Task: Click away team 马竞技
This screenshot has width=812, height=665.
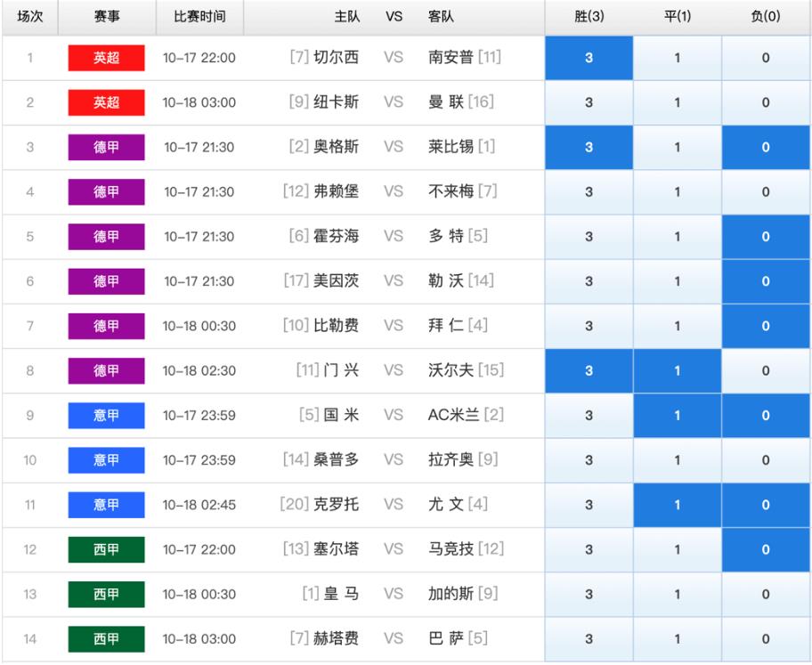Action: [451, 549]
